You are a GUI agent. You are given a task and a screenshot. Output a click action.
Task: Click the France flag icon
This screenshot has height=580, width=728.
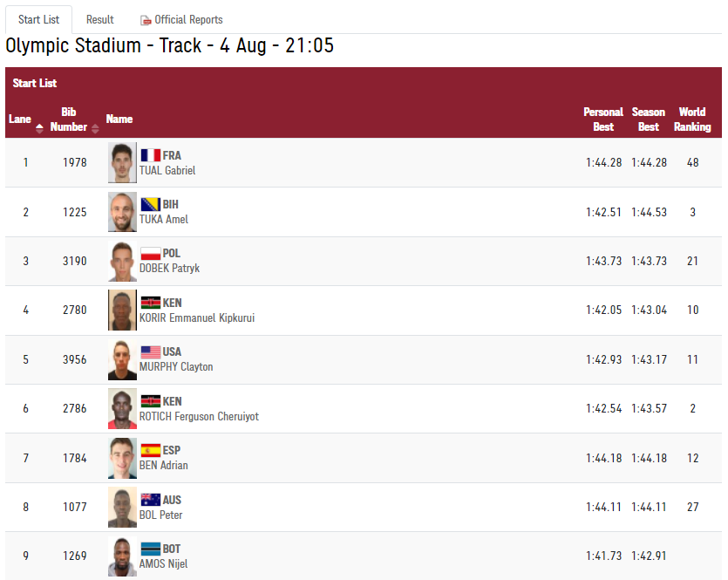tap(151, 155)
